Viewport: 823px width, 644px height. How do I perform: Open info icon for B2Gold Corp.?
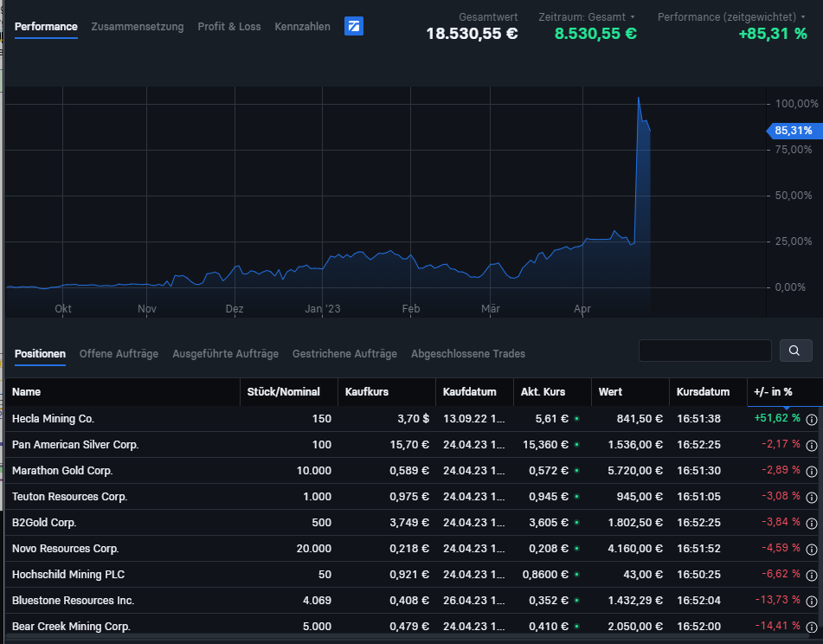tap(812, 524)
